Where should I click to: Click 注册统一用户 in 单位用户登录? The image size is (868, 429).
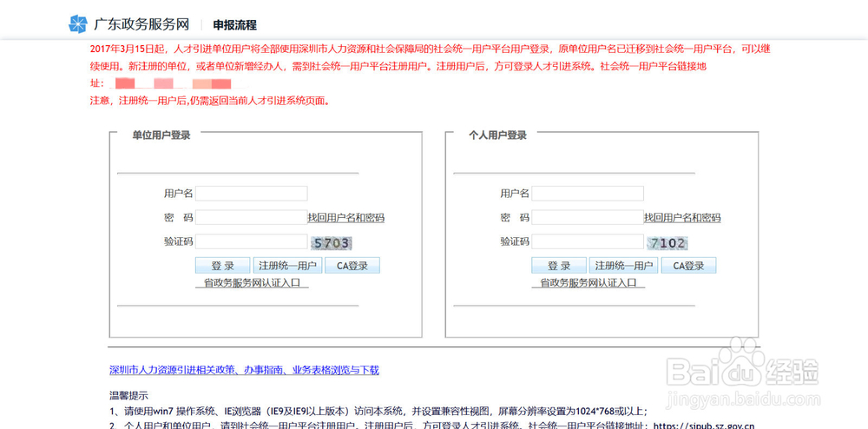[x=288, y=266]
